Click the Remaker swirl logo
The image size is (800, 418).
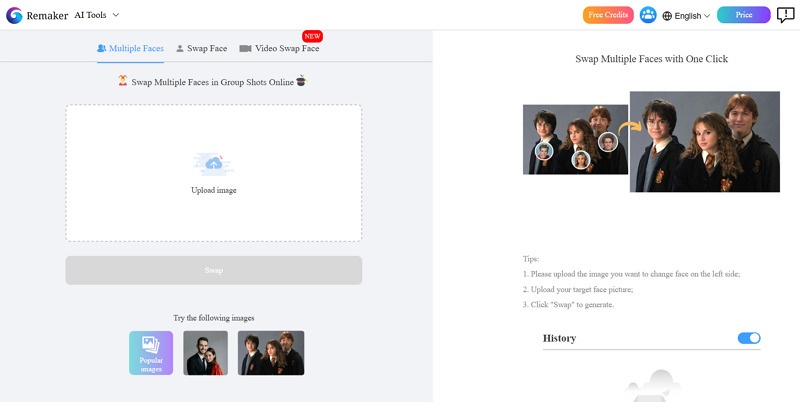point(14,15)
